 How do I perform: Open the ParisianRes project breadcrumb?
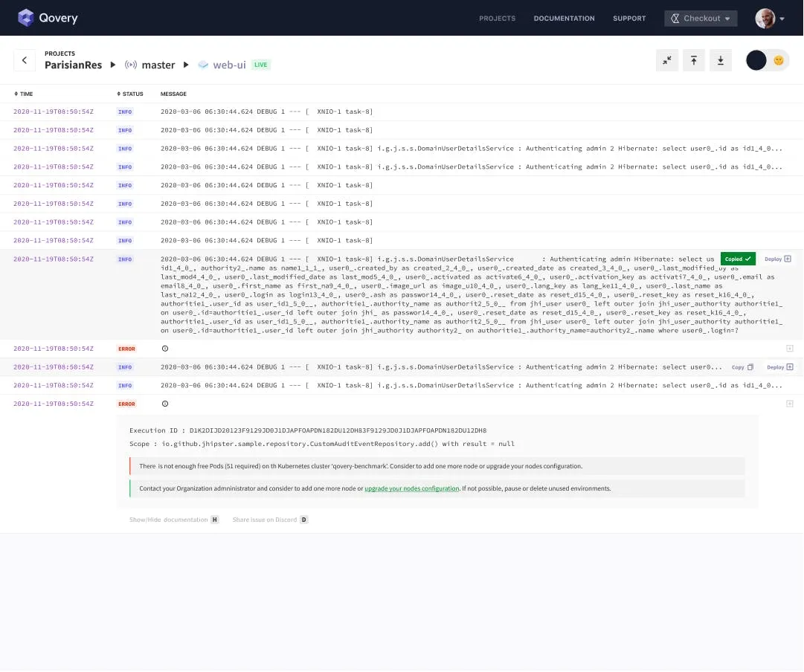pos(74,65)
